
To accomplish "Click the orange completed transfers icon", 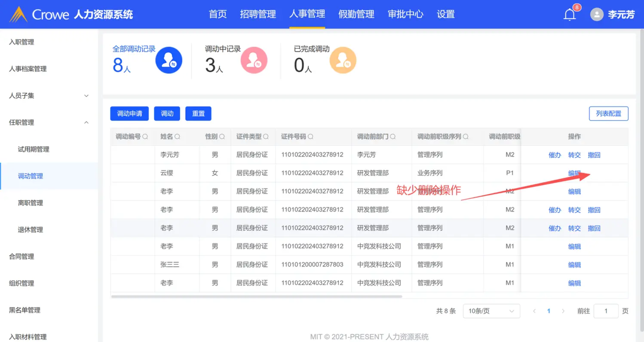I will (x=343, y=60).
